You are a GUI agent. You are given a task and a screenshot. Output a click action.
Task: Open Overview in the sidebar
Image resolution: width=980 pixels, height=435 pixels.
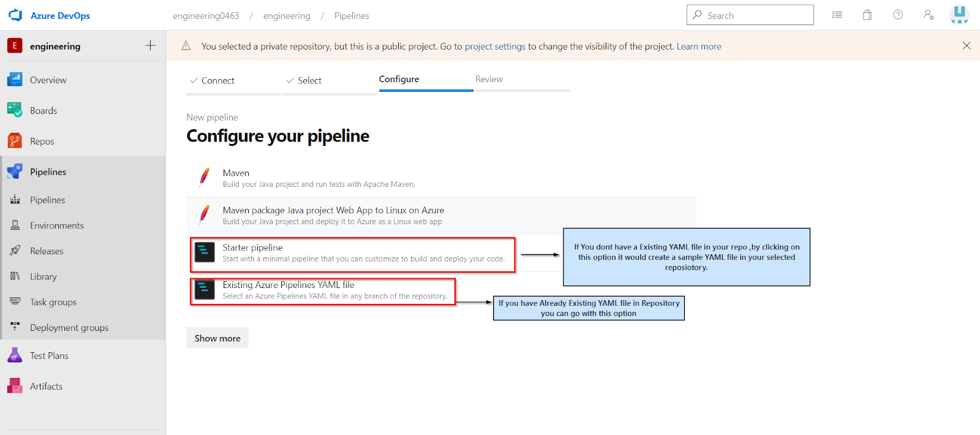click(83, 80)
